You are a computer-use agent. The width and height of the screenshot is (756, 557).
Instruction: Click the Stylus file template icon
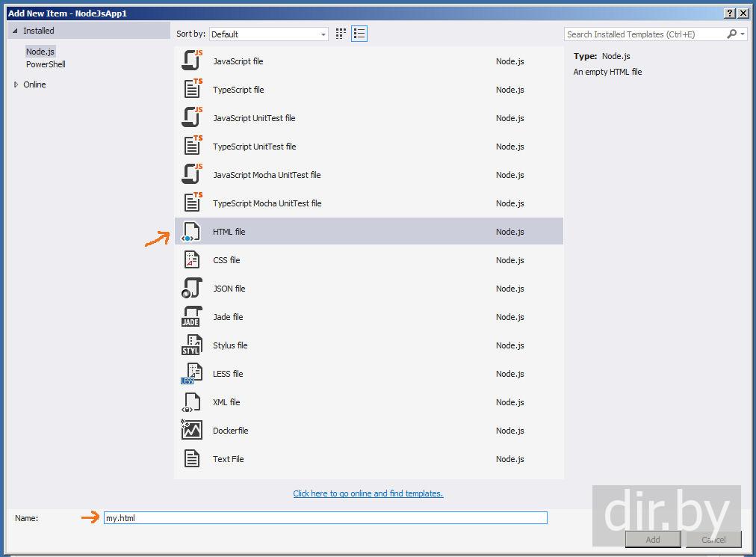(192, 345)
